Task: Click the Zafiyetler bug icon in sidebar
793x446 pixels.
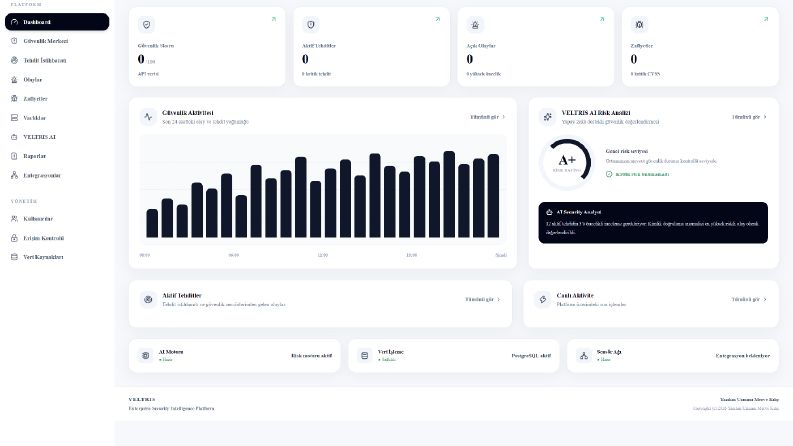Action: 14,99
